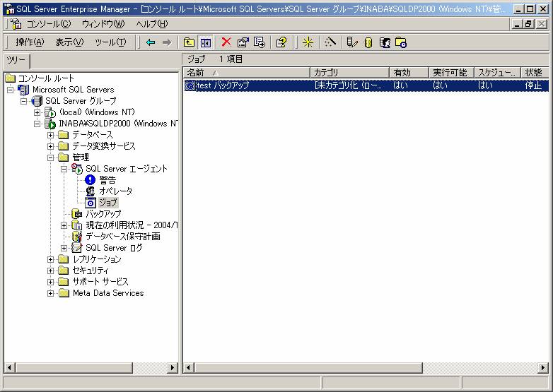Open the 操作(A) menu

click(x=30, y=42)
